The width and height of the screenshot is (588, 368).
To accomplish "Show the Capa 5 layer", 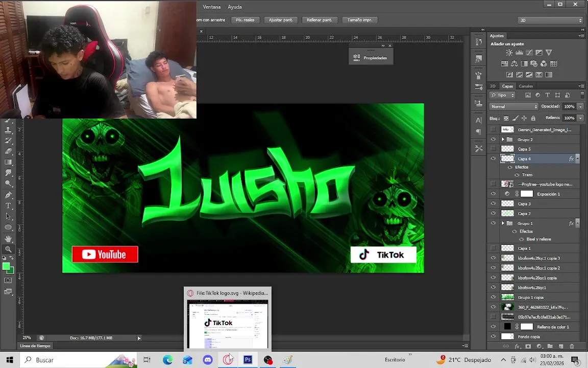I will point(493,149).
